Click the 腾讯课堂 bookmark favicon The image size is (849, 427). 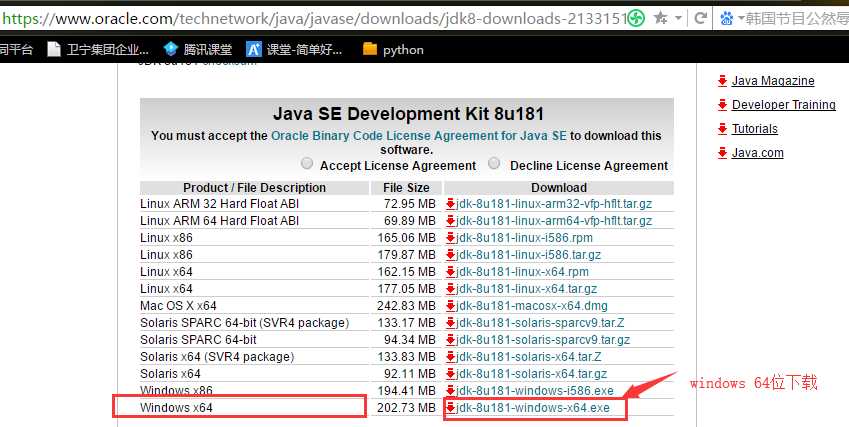[171, 49]
